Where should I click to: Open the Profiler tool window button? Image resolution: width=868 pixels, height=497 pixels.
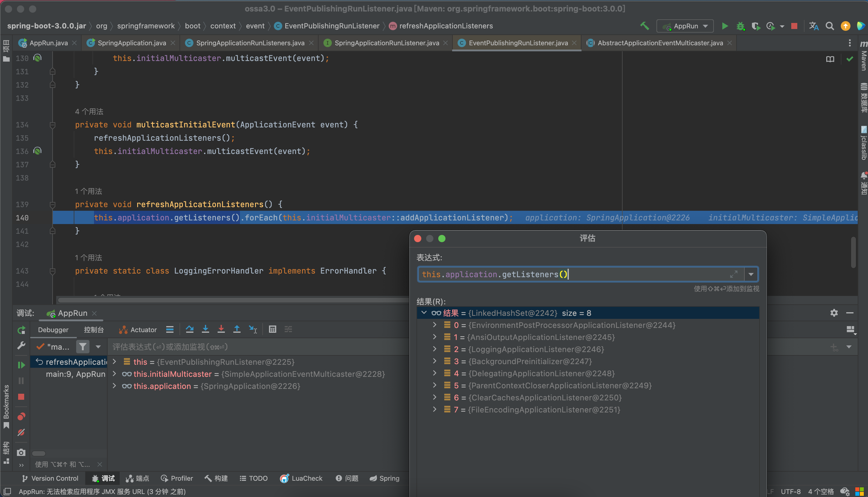coord(177,478)
